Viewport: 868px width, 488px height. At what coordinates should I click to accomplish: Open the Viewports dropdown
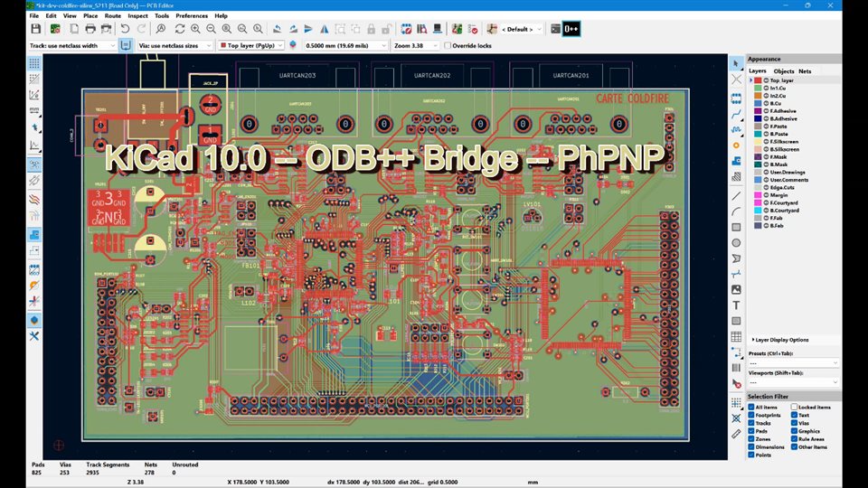click(793, 382)
